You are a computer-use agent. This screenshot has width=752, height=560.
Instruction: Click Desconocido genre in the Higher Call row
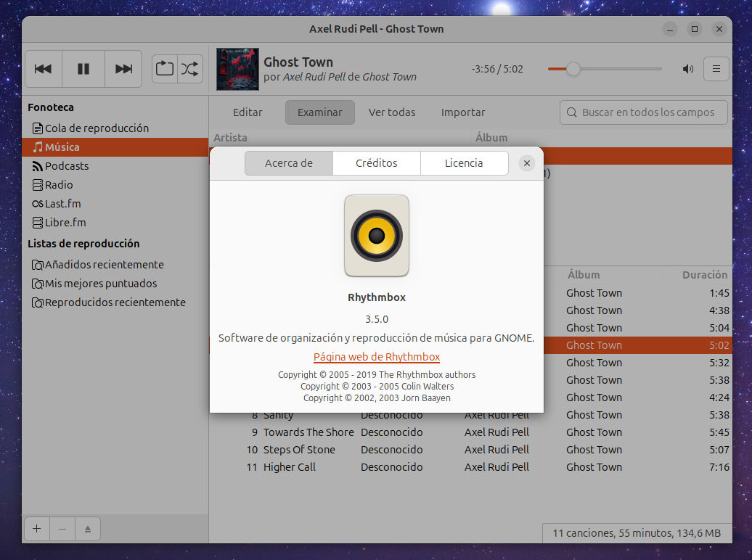[391, 467]
